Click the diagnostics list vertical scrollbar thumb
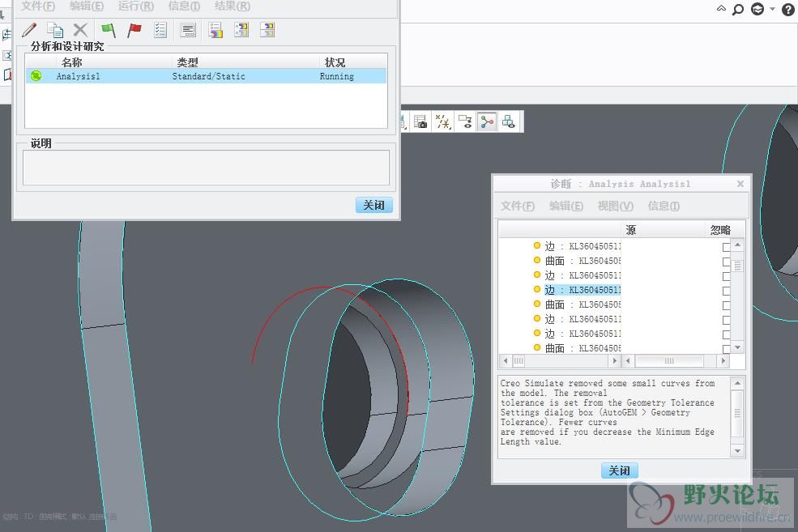This screenshot has width=798, height=532. 737,266
